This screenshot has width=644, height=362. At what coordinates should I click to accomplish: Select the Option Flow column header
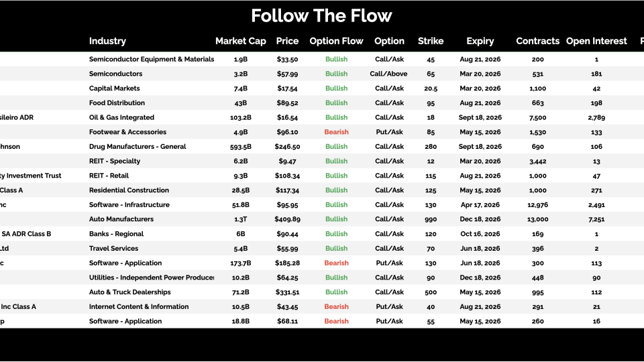(336, 41)
